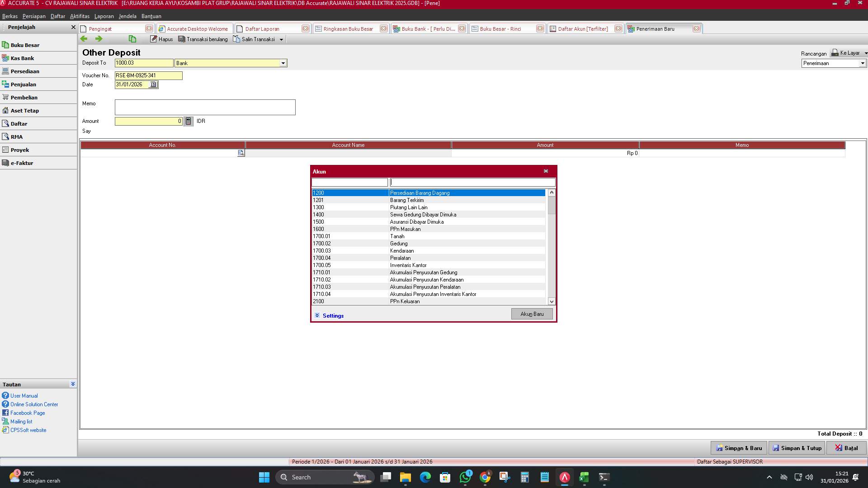The image size is (868, 488).
Task: Click the Pembelian shopping cart icon
Action: point(5,97)
